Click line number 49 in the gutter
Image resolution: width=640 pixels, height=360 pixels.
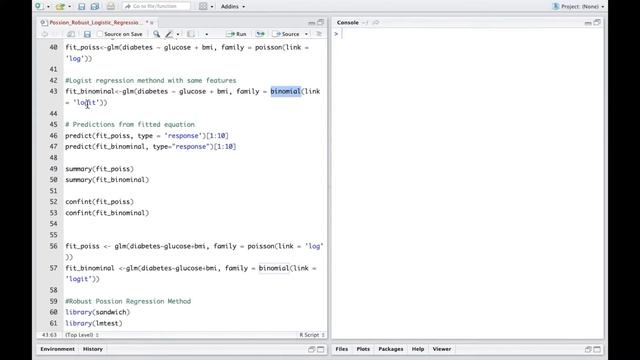[53, 169]
